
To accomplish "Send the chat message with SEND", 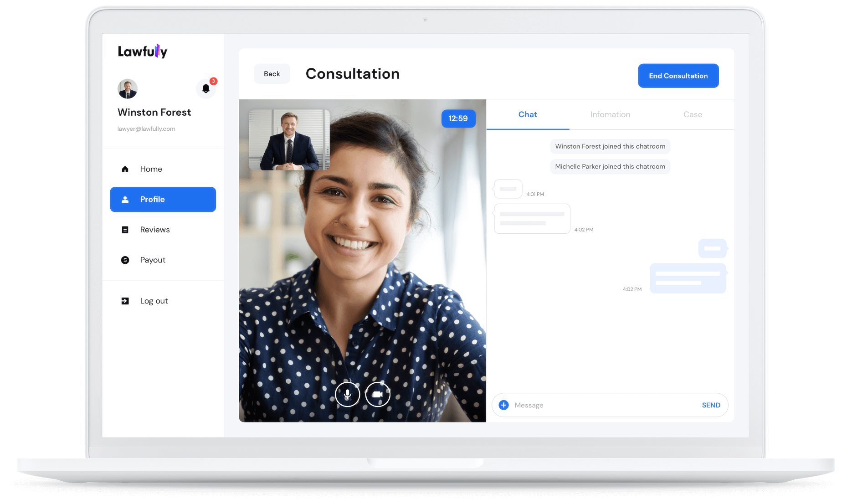I will coord(711,405).
